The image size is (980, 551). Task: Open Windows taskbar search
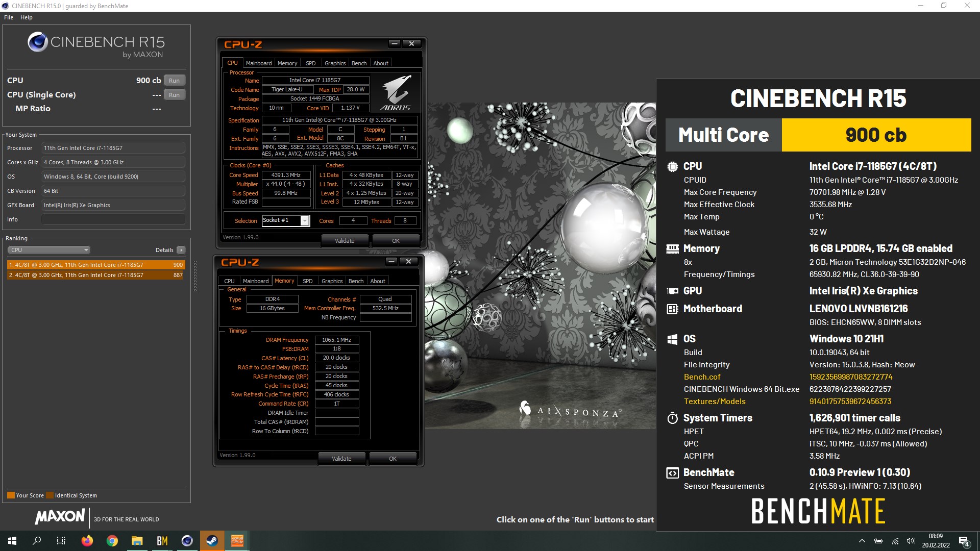[x=37, y=541]
